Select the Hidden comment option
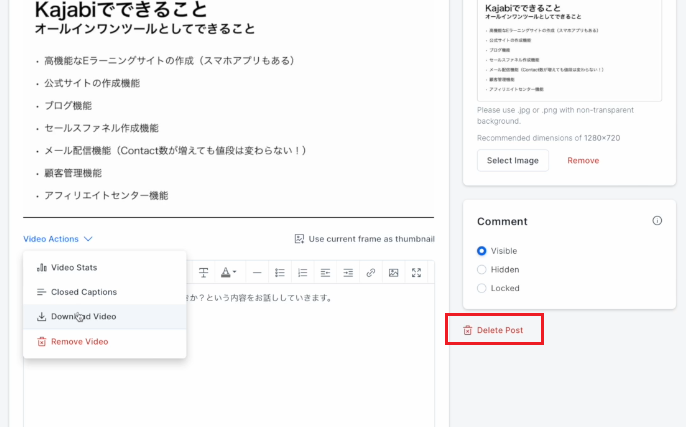The height and width of the screenshot is (427, 686). click(x=482, y=269)
